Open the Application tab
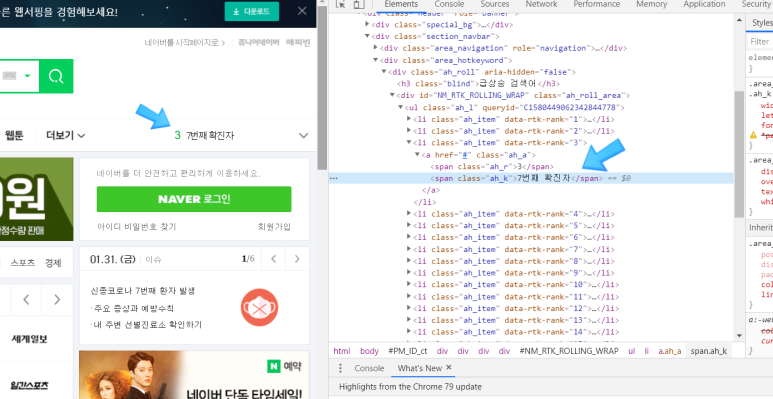Screen dimensions: 773x399 (x=704, y=4)
